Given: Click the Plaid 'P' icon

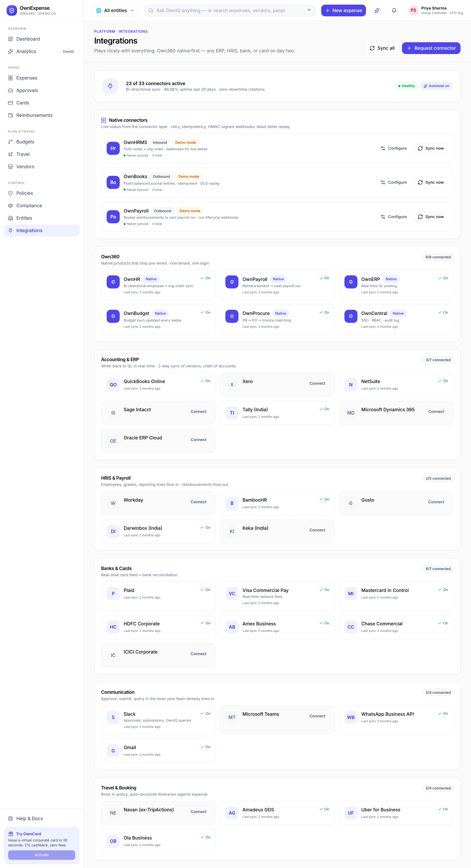Looking at the screenshot, I should pos(113,593).
